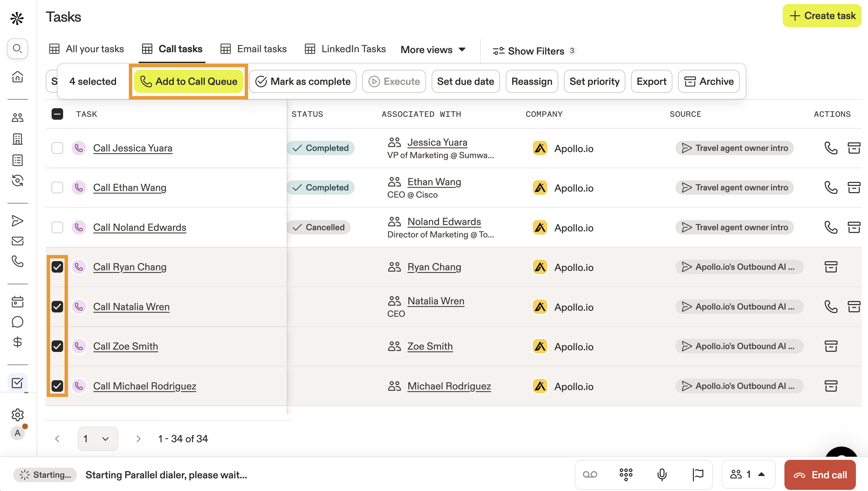Click the voicemail icon in call bar

(590, 475)
